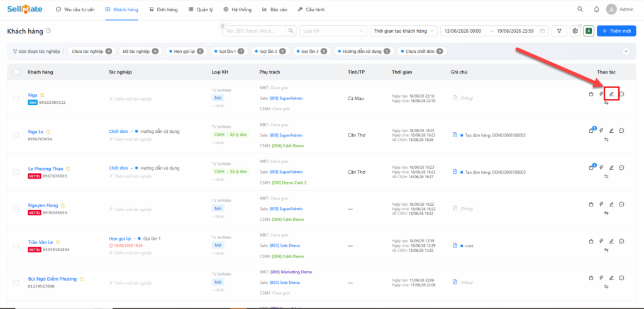The image size is (644, 309).
Task: Click the lightning icon for Bùi Ngô Diễm Phương
Action: [601, 278]
